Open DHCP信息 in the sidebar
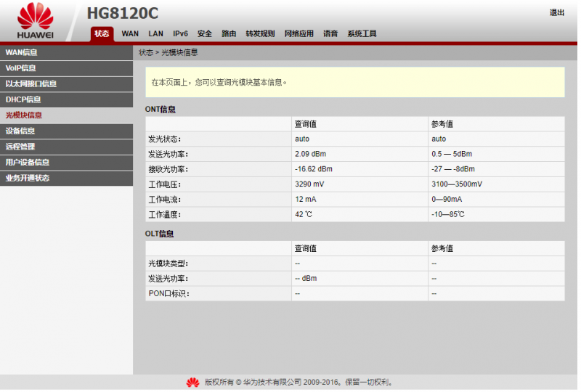This screenshot has height=392, width=581. (66, 99)
